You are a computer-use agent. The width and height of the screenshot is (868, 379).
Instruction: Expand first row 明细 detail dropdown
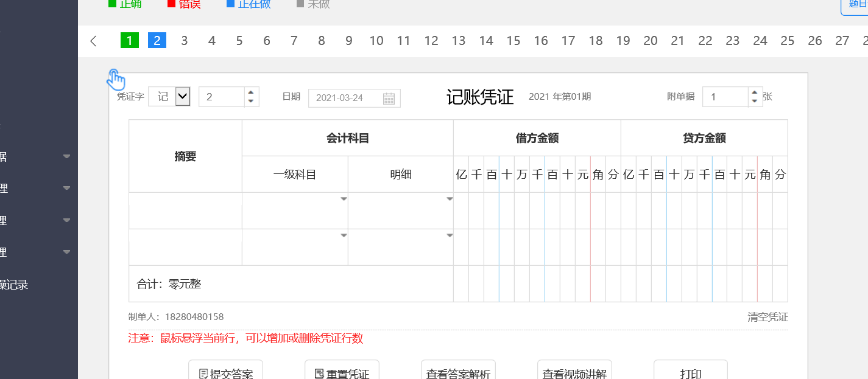[450, 199]
